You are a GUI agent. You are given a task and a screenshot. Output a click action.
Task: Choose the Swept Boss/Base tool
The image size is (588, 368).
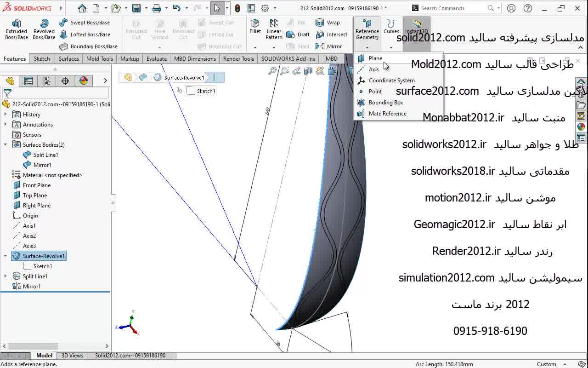[85, 23]
